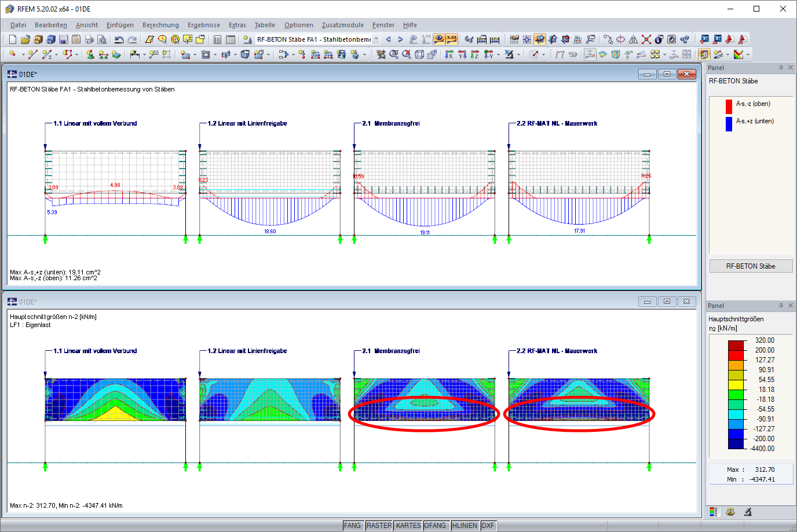
Task: Click the binoculars find icon
Action: point(469,39)
